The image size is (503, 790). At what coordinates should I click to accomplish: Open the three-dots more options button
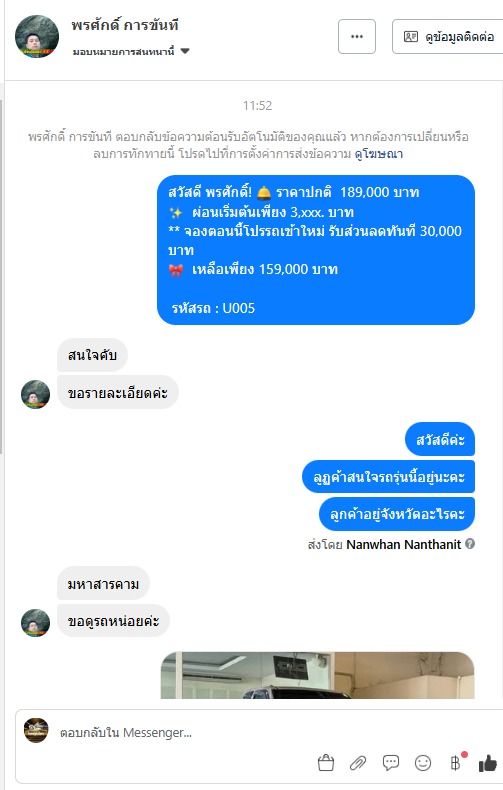click(357, 36)
